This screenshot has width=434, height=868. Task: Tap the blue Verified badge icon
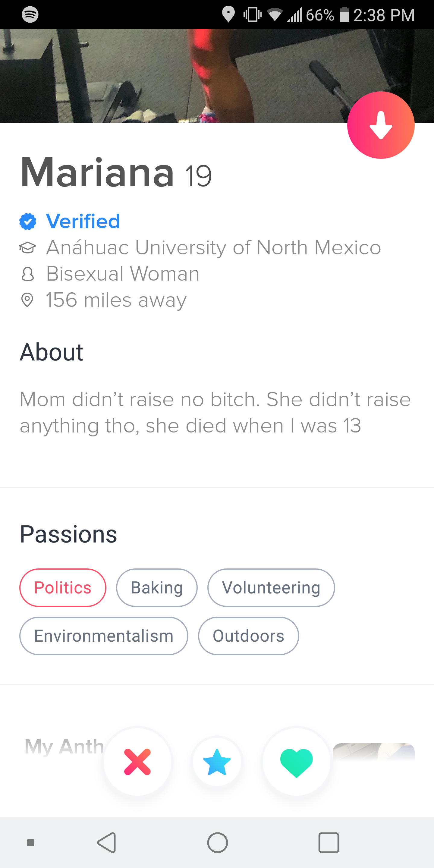(x=28, y=222)
